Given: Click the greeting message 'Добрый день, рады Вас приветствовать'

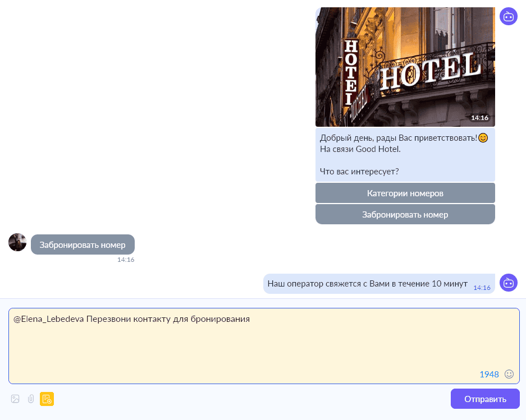Looking at the screenshot, I should click(x=405, y=155).
